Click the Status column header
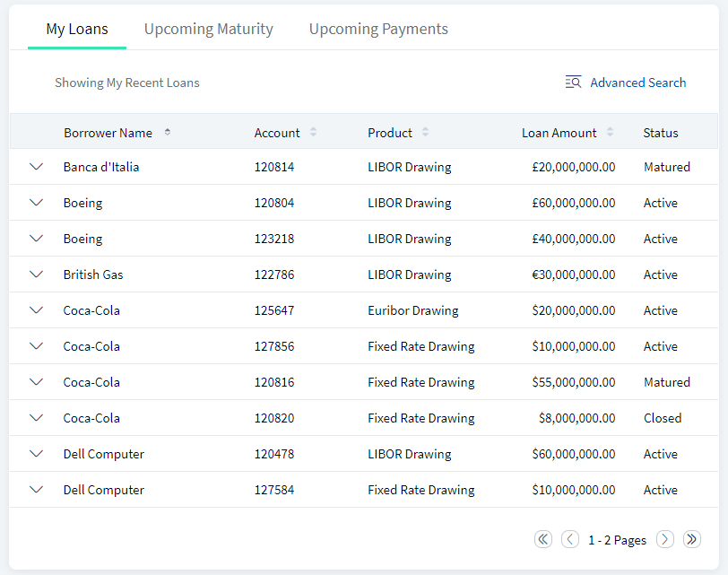 pyautogui.click(x=661, y=133)
